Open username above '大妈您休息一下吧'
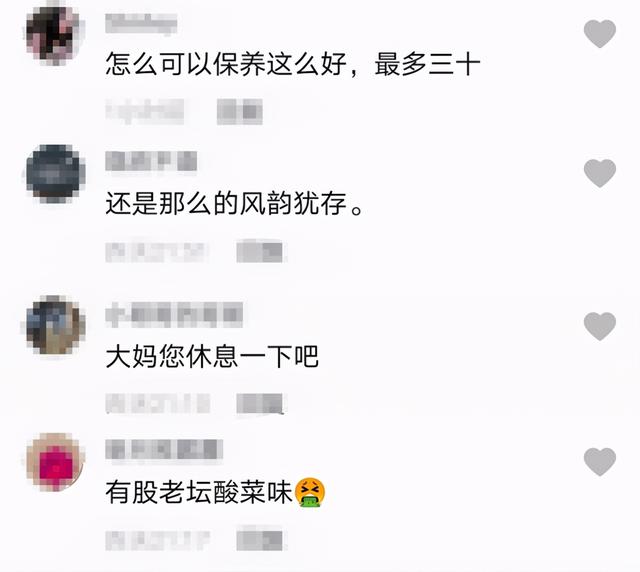 click(x=174, y=315)
